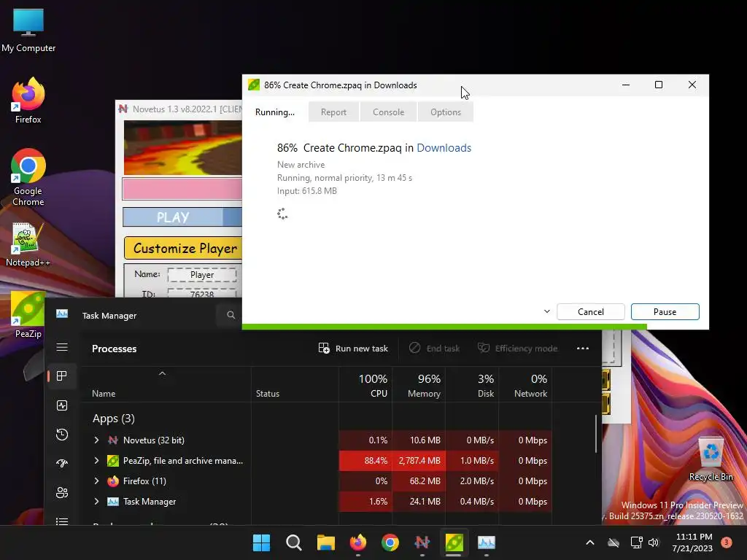This screenshot has width=747, height=560.
Task: Click the Task Manager search icon
Action: coord(231,315)
